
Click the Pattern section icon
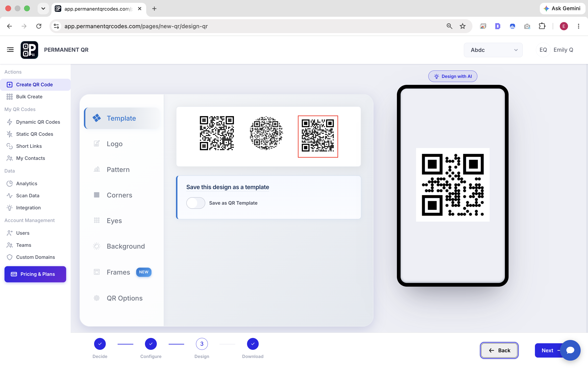(x=97, y=169)
